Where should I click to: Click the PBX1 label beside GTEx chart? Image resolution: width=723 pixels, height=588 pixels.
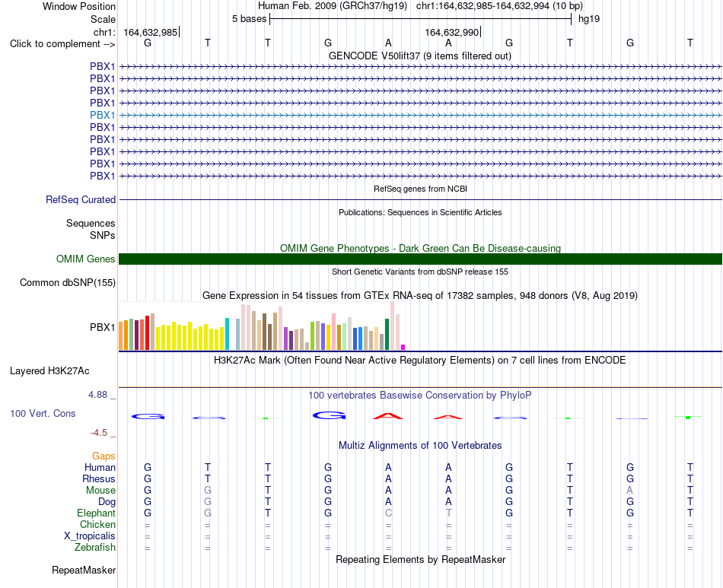tap(103, 327)
